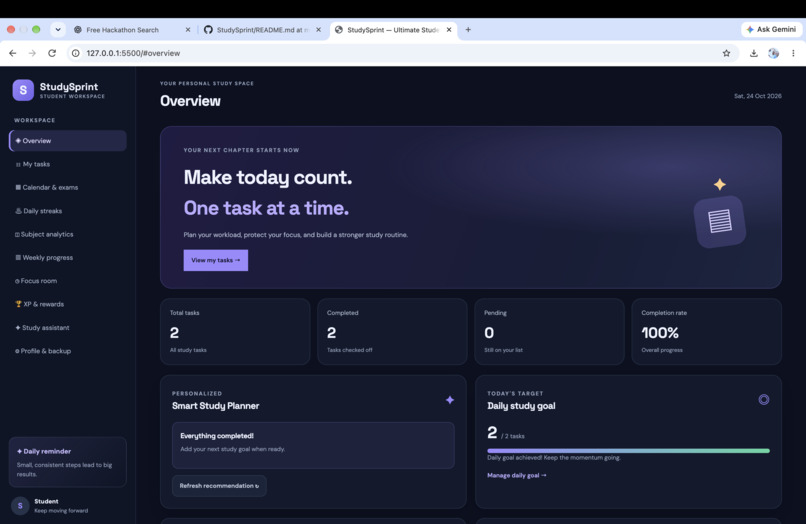Select the Total tasks stat card
The width and height of the screenshot is (806, 524).
235,332
